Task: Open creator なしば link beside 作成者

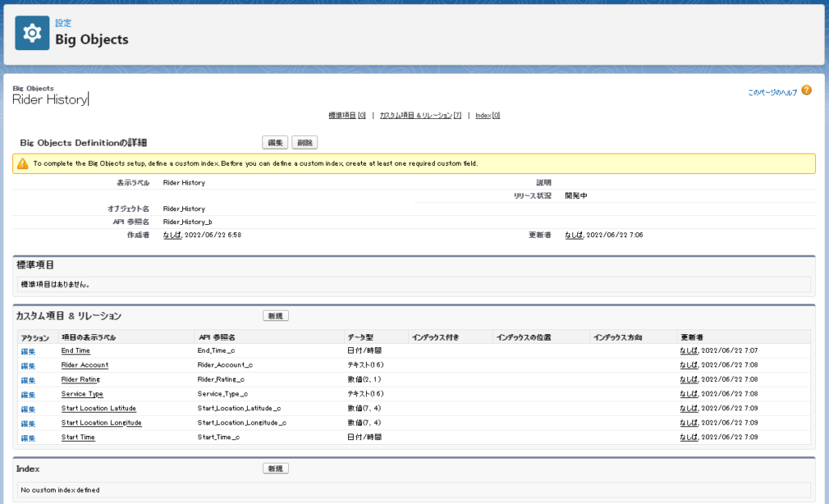Action: (x=172, y=235)
